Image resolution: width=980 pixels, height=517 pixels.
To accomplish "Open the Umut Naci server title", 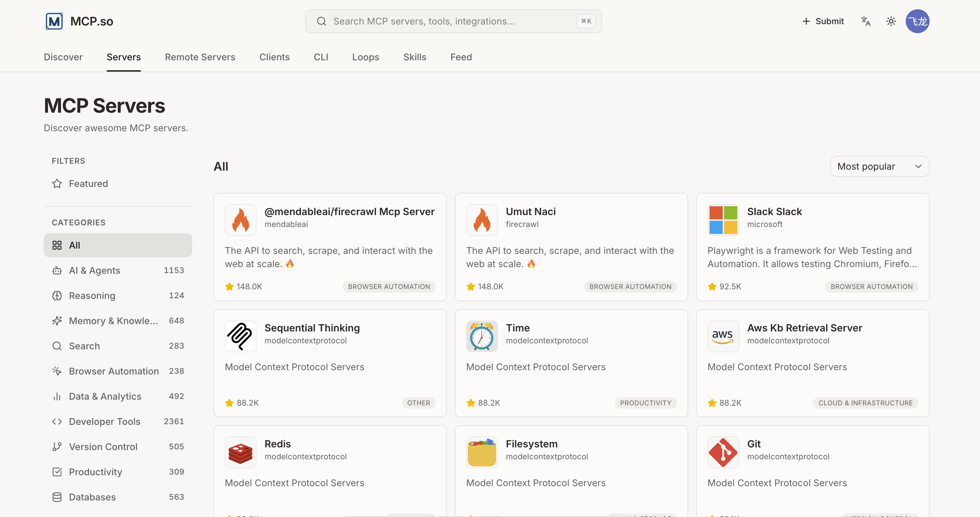I will click(x=531, y=211).
